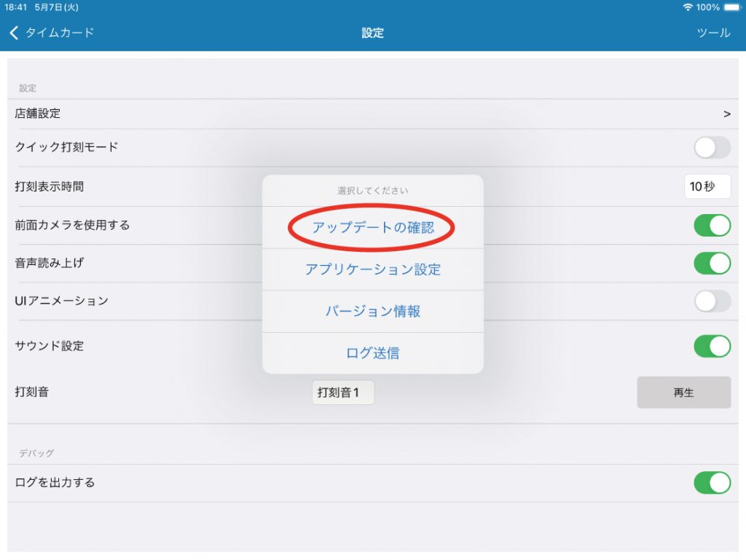The height and width of the screenshot is (560, 746).
Task: Expand 店舗設定 via right arrow
Action: tap(726, 114)
